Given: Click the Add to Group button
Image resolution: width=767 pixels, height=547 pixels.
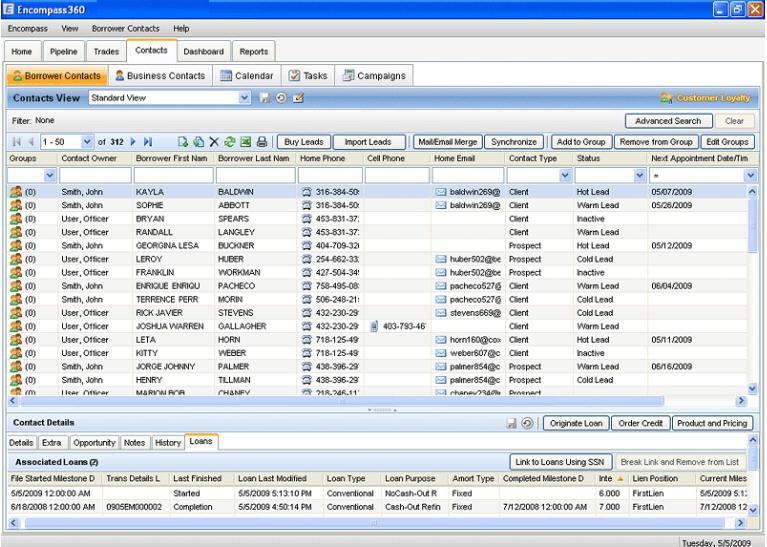Looking at the screenshot, I should coord(581,142).
